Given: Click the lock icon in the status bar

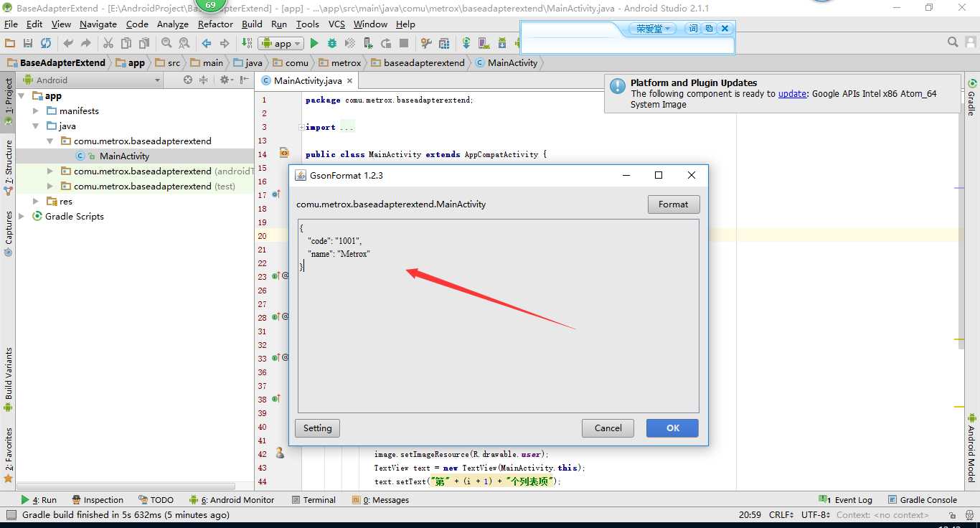Looking at the screenshot, I should point(951,514).
